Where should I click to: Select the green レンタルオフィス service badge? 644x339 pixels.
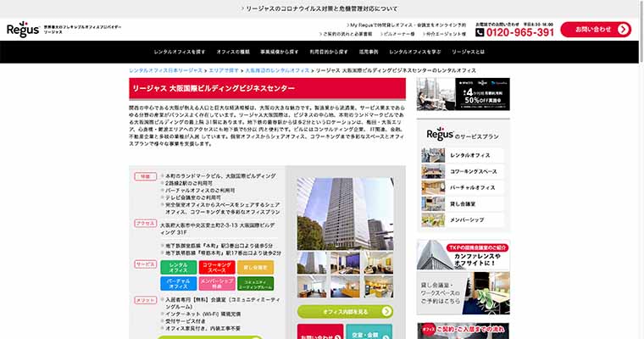(x=178, y=267)
